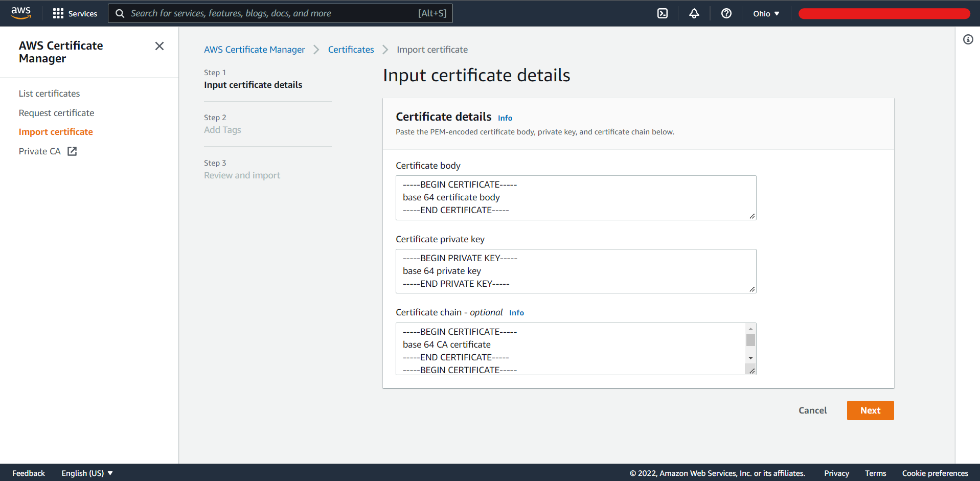Click the Services label in top bar
Image resolution: width=980 pixels, height=481 pixels.
[83, 14]
